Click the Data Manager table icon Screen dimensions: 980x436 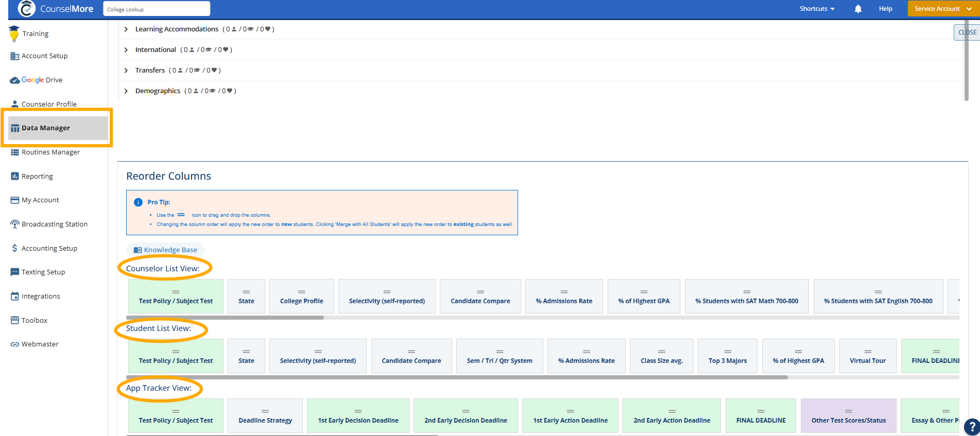[x=15, y=128]
